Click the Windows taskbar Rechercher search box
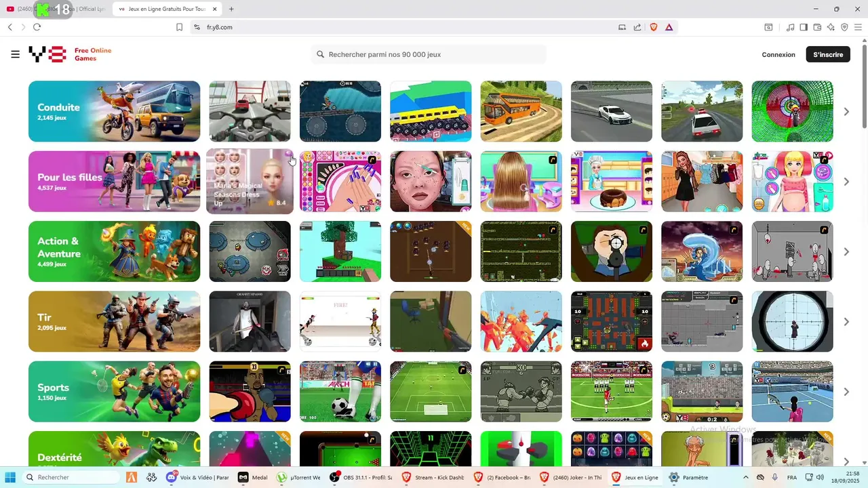Screen dimensions: 868x488 pyautogui.click(x=70, y=477)
